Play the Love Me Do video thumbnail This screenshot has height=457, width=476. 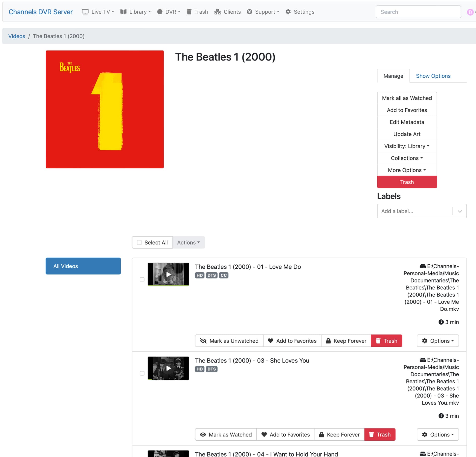[168, 274]
